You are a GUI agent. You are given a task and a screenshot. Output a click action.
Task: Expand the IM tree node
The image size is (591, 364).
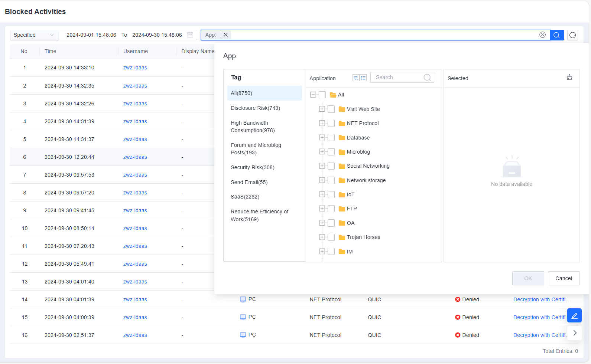(x=322, y=252)
